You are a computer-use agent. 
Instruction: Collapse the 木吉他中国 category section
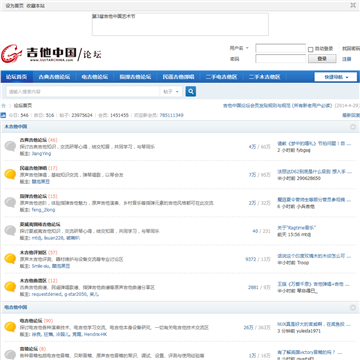point(353,127)
